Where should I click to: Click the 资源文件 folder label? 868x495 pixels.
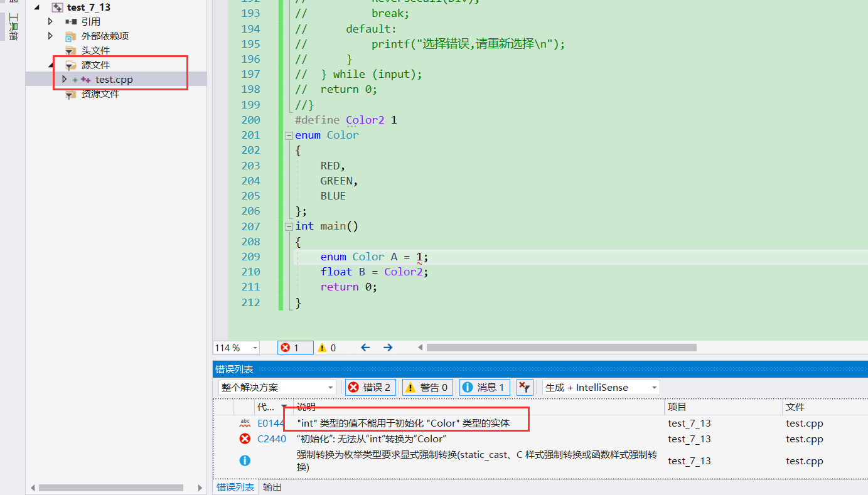click(100, 94)
